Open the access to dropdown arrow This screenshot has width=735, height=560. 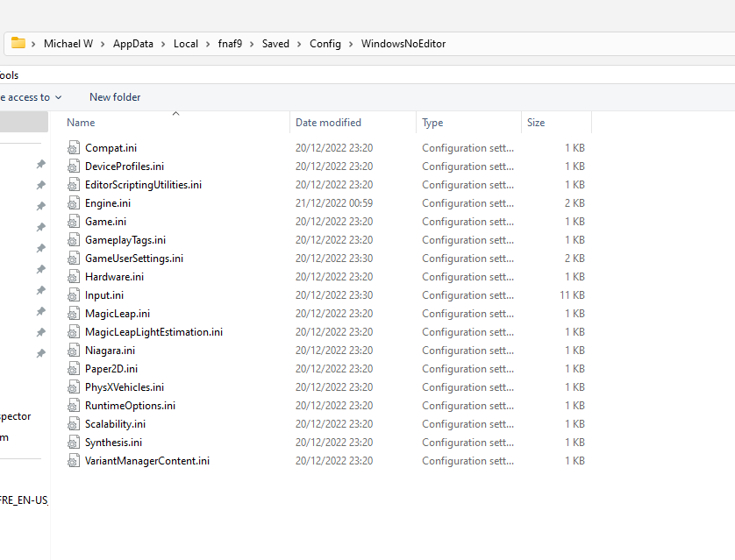coord(59,97)
